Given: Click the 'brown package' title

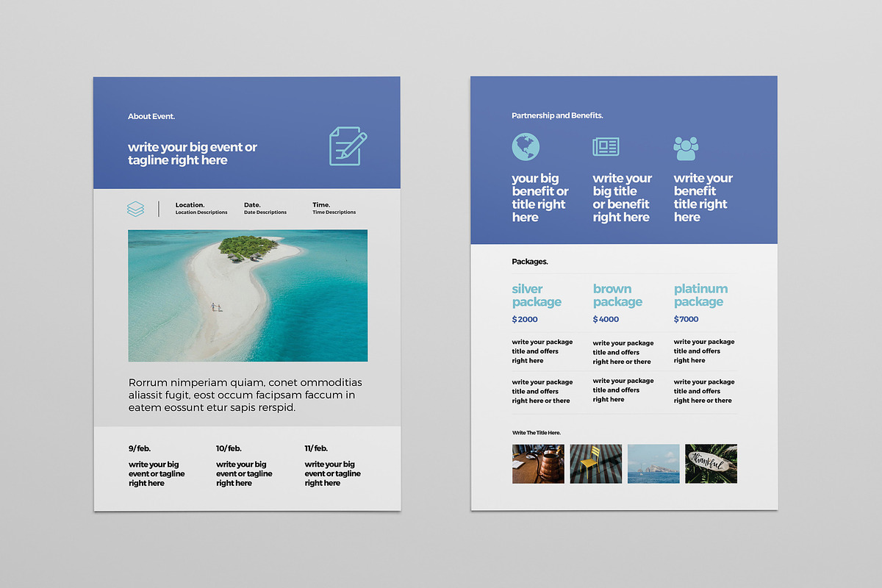Looking at the screenshot, I should click(617, 295).
